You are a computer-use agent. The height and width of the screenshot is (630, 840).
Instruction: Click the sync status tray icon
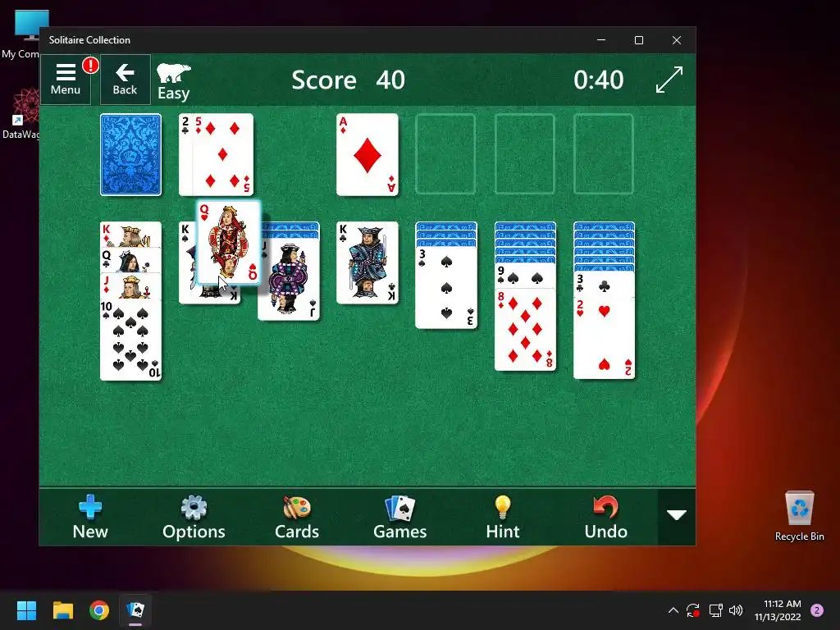(x=693, y=610)
